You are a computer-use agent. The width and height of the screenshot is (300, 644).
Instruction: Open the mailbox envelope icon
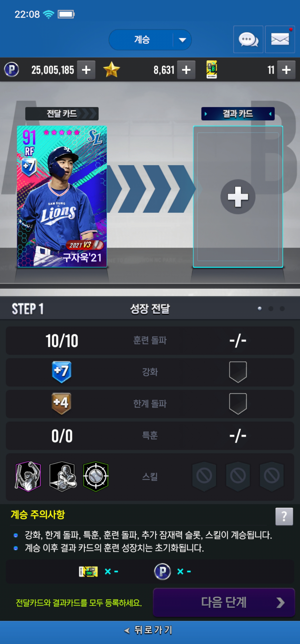pyautogui.click(x=280, y=39)
